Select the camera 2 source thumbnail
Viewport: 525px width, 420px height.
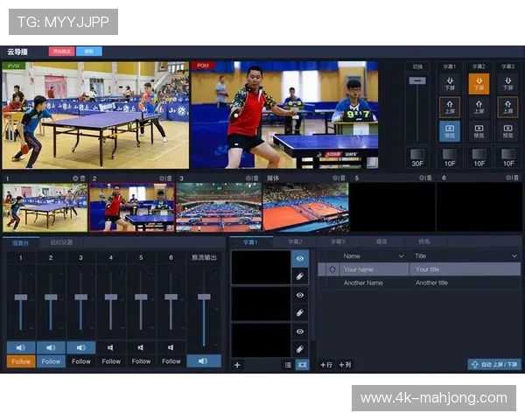[131, 207]
